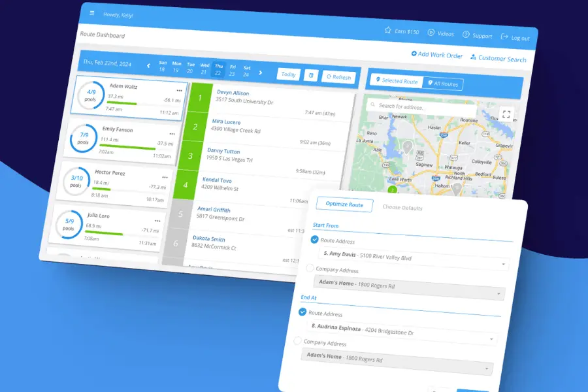The width and height of the screenshot is (588, 392).
Task: Select Company Address radio under Start From
Action: tap(310, 268)
